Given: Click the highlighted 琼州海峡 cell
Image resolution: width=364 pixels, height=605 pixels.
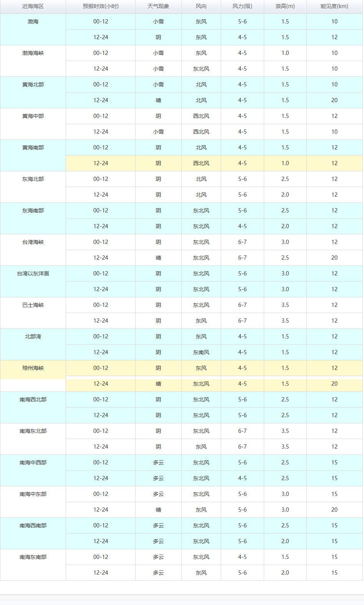Looking at the screenshot, I should [x=33, y=368].
